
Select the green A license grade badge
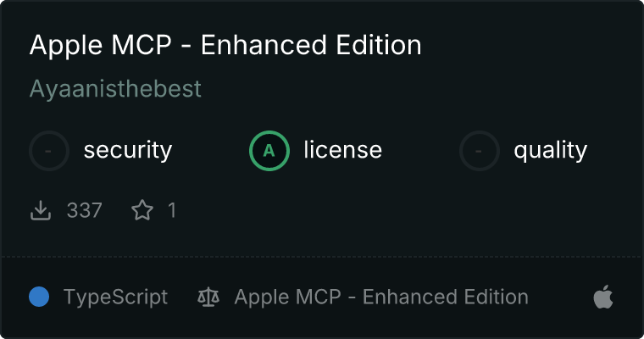(x=269, y=151)
